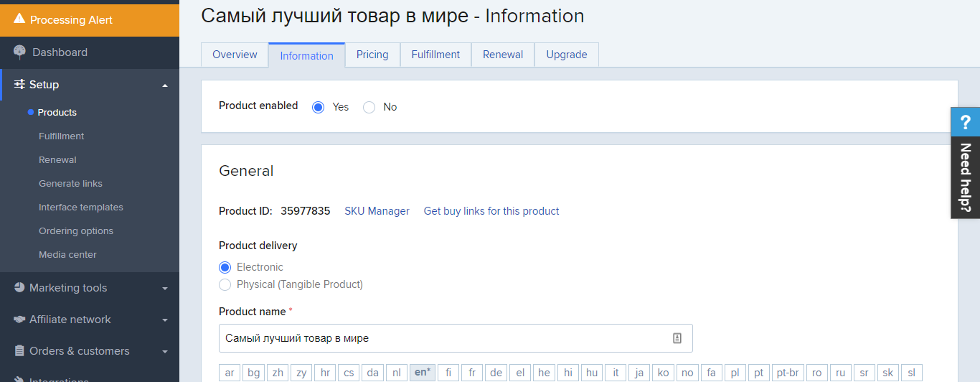
Task: Select the 'ru' language button
Action: (840, 373)
